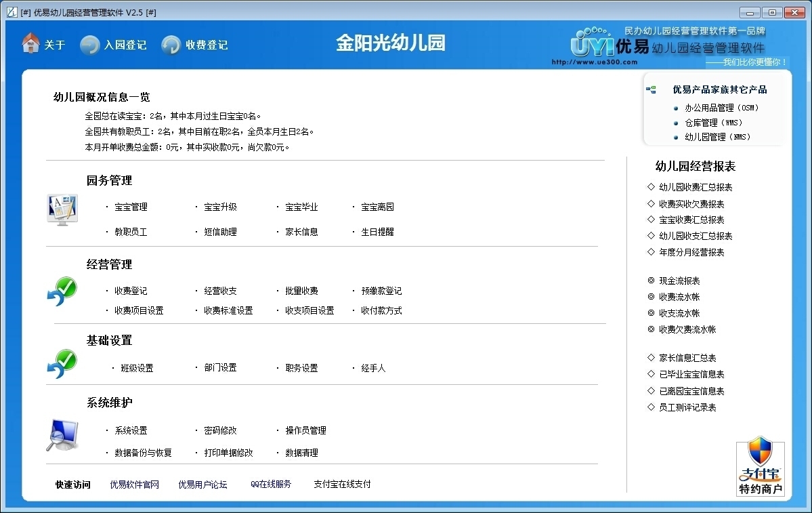812x513 pixels.
Task: Open 教职员工 management
Action: (x=131, y=232)
